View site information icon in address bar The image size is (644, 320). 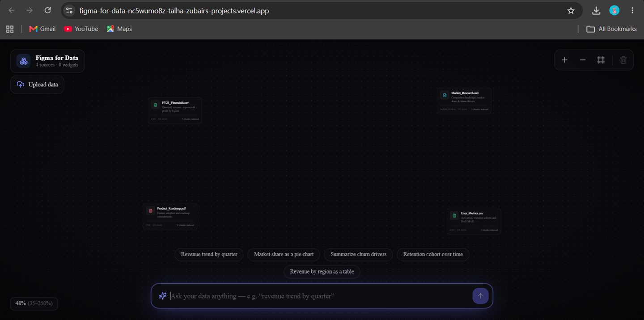(x=69, y=11)
